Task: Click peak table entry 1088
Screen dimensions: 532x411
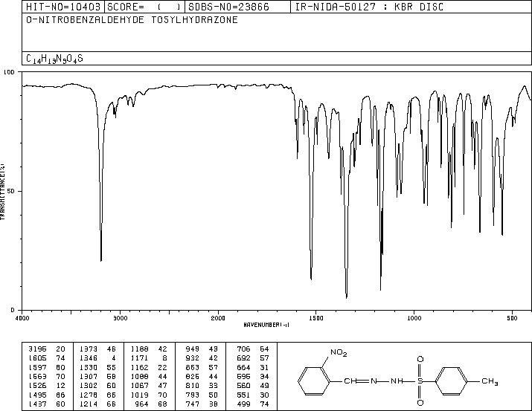Action: click(139, 376)
